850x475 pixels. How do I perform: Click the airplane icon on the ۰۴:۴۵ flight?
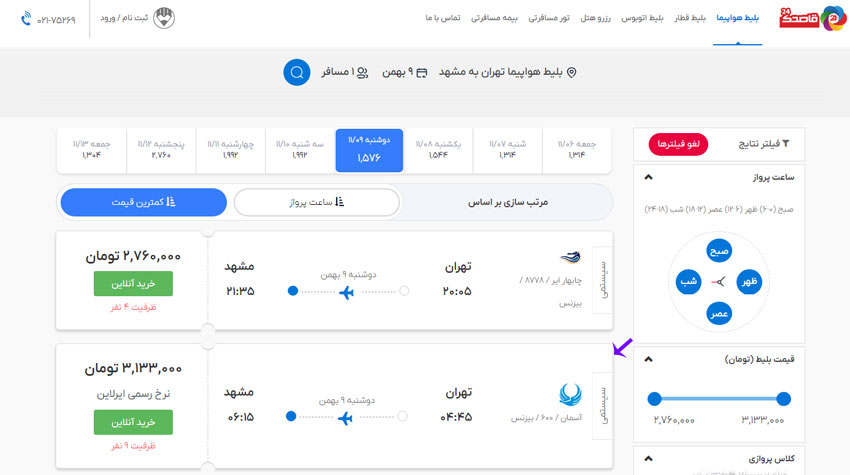pos(345,418)
